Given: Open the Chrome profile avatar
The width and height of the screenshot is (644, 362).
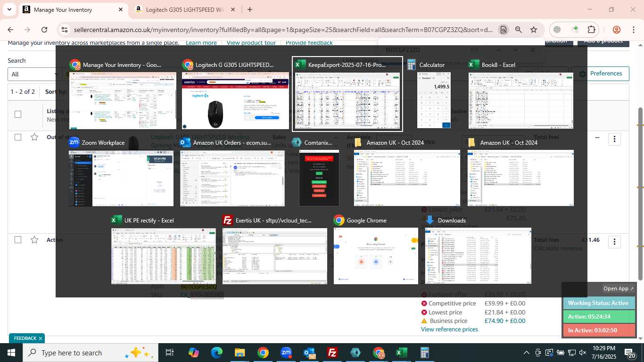Looking at the screenshot, I should (x=616, y=30).
